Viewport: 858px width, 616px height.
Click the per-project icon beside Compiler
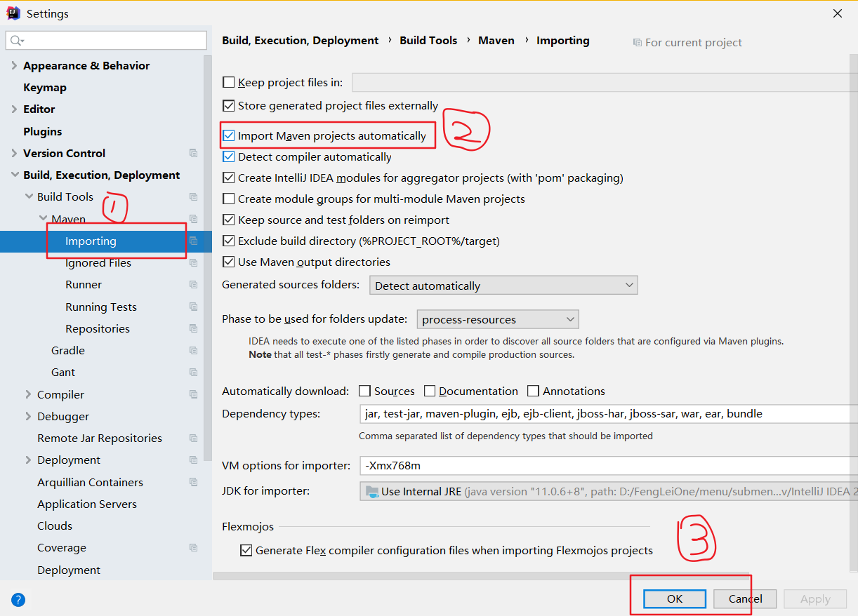(193, 394)
